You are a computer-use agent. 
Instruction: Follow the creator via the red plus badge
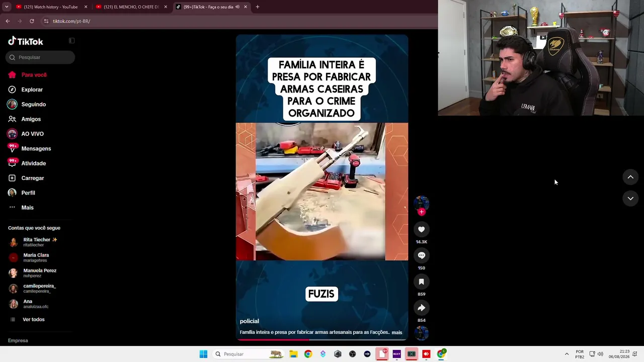pos(422,212)
